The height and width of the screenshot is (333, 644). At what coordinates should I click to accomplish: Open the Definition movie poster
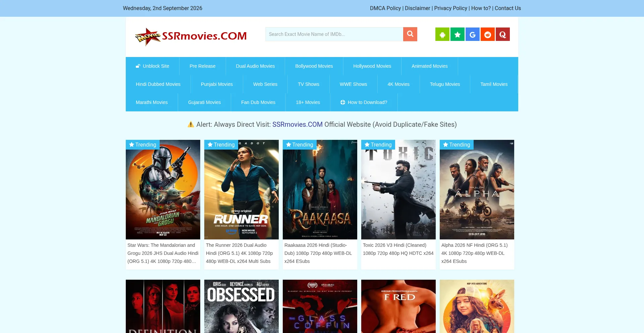tap(163, 306)
